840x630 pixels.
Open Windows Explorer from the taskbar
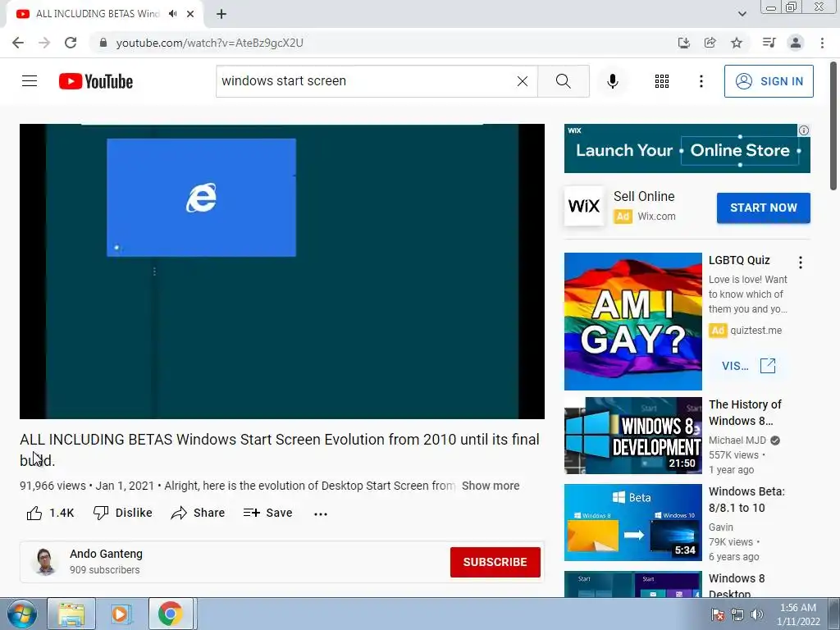[x=71, y=614]
